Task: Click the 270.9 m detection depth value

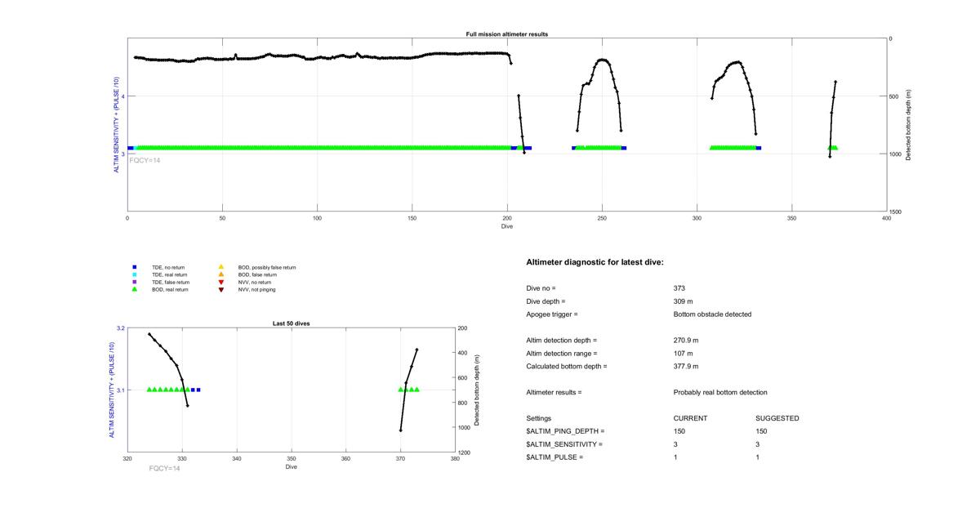Action: (x=686, y=341)
